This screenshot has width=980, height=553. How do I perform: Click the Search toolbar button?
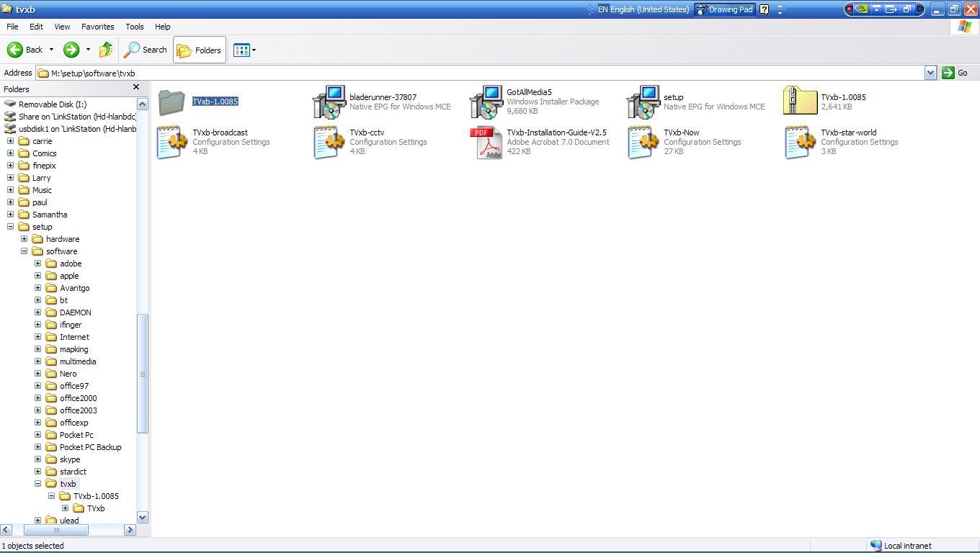(146, 50)
